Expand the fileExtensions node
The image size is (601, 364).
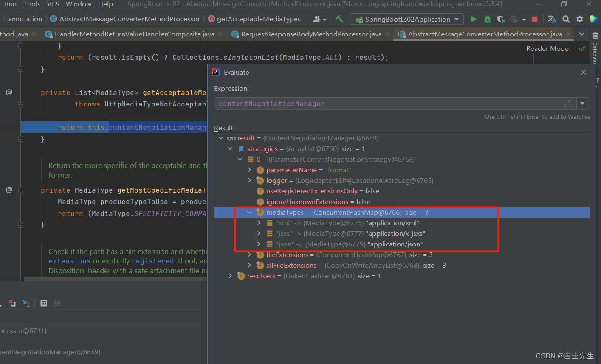click(x=250, y=255)
